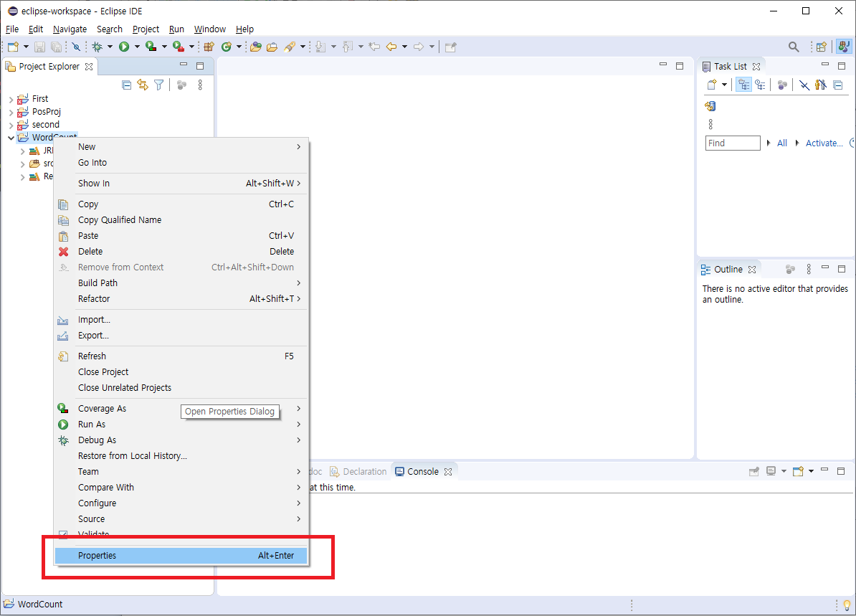Image resolution: width=856 pixels, height=616 pixels.
Task: Click the Find field in Task List
Action: click(x=733, y=143)
